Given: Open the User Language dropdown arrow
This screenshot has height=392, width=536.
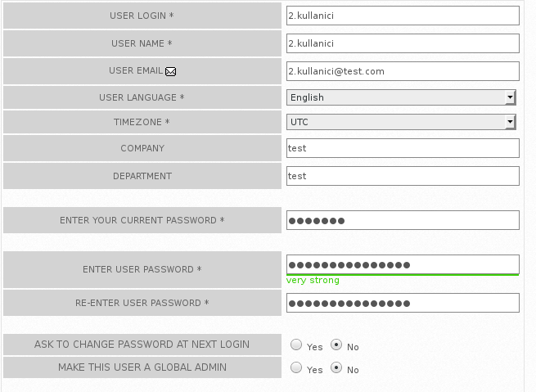Looking at the screenshot, I should [x=510, y=97].
